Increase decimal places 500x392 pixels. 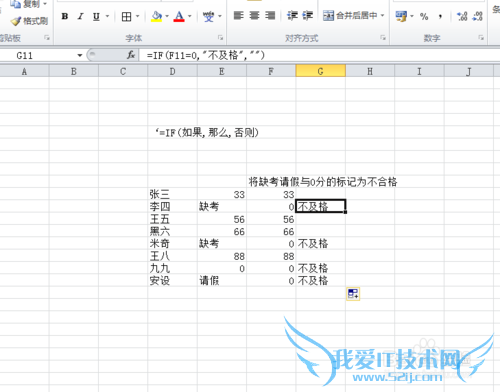point(462,16)
